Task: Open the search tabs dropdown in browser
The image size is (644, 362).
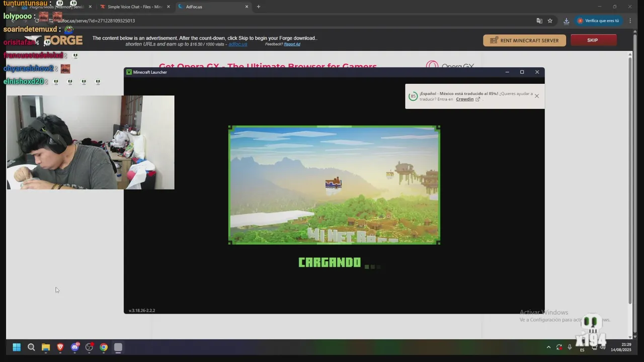Action: [12, 7]
